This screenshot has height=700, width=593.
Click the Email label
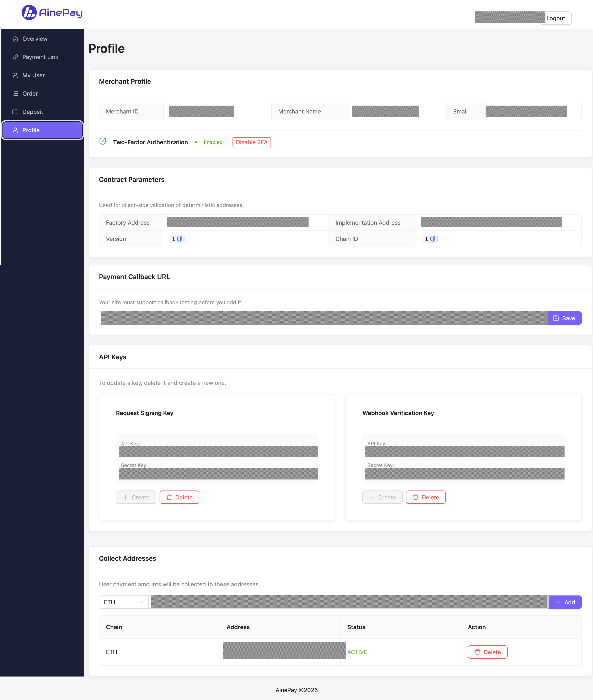[460, 111]
